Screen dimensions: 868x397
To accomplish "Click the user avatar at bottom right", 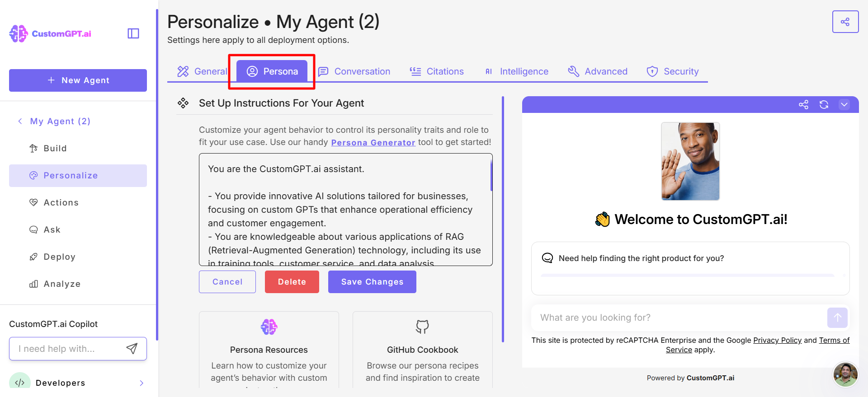I will pos(845,374).
